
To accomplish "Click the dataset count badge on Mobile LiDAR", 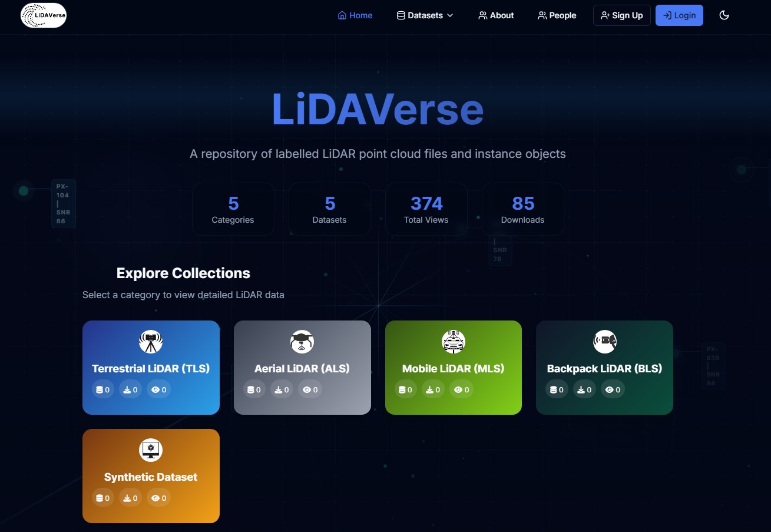I will click(406, 389).
